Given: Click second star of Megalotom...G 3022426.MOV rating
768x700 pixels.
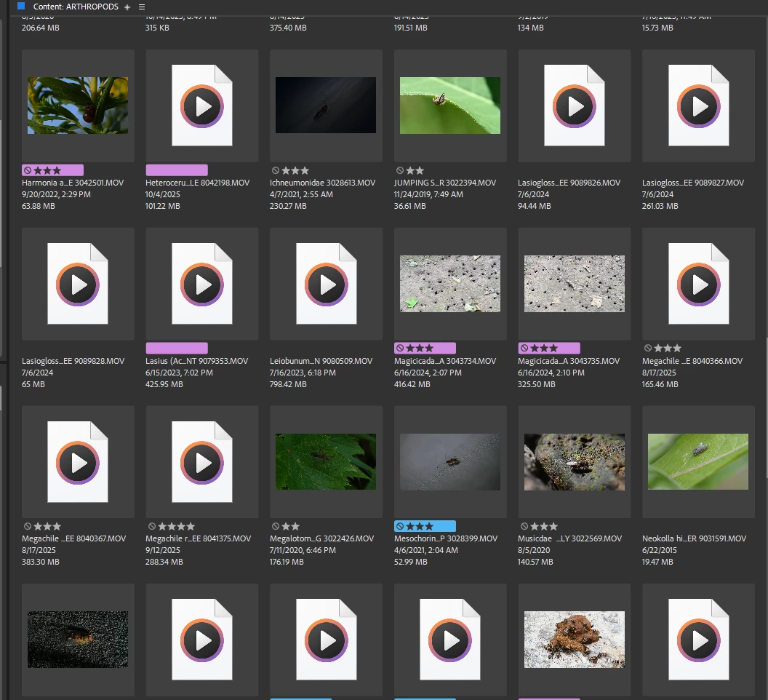Looking at the screenshot, I should [x=295, y=527].
